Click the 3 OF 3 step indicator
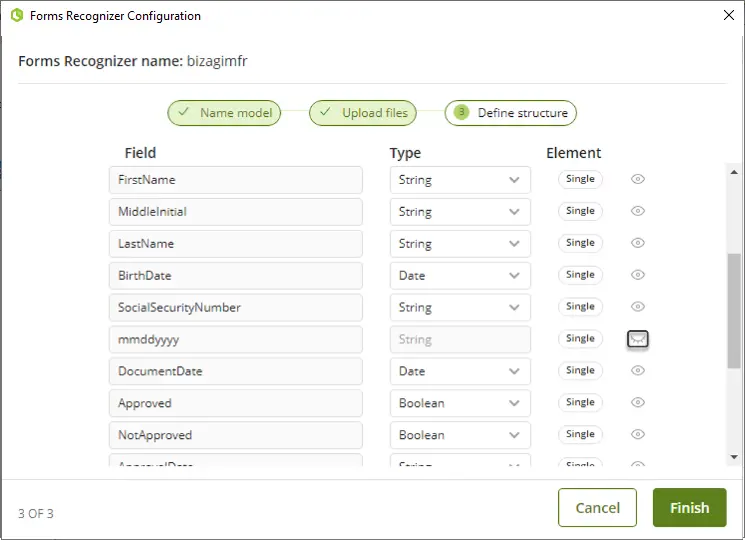Image resolution: width=745 pixels, height=540 pixels. [x=36, y=513]
